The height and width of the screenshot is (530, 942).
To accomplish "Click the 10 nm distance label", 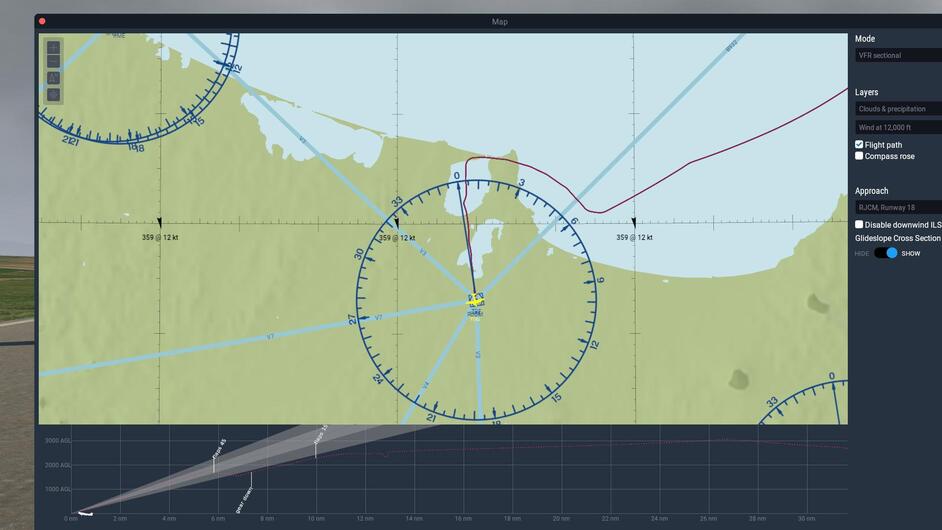I will [x=316, y=518].
